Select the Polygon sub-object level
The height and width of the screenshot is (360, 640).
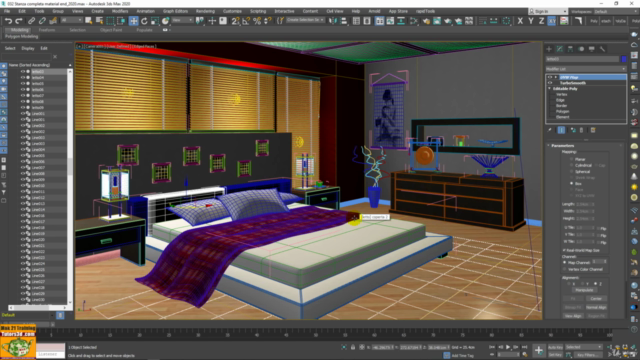(562, 111)
